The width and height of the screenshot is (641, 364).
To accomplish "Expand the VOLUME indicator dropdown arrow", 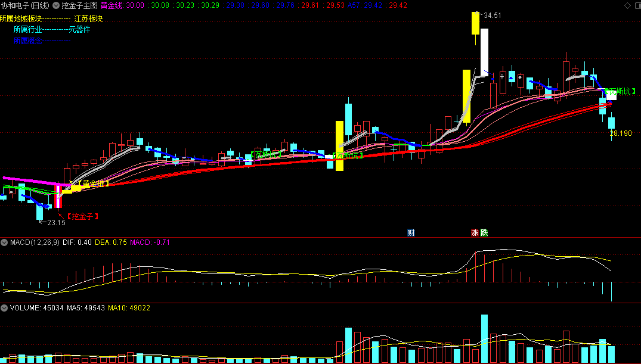I will coord(4,307).
